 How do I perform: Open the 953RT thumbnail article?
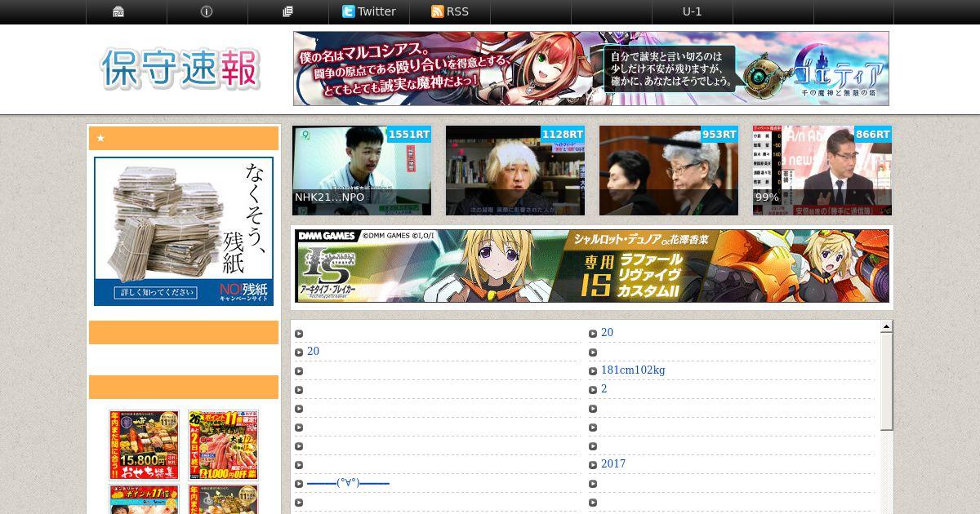pyautogui.click(x=669, y=171)
